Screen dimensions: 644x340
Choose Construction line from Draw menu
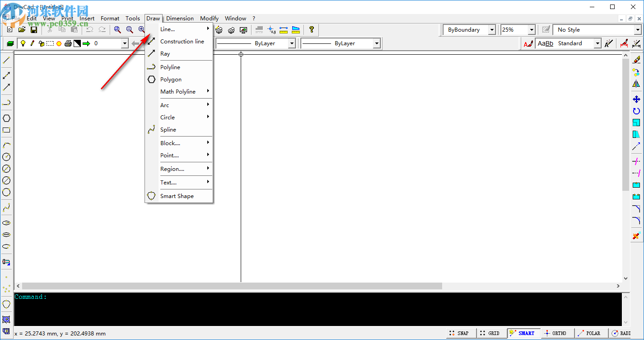tap(179, 41)
